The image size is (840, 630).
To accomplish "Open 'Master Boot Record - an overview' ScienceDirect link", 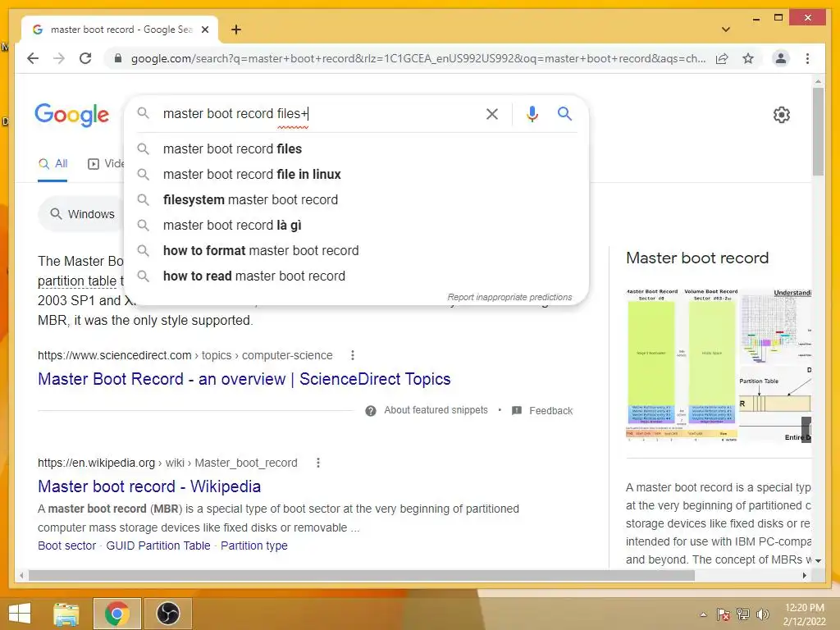I will 244,379.
